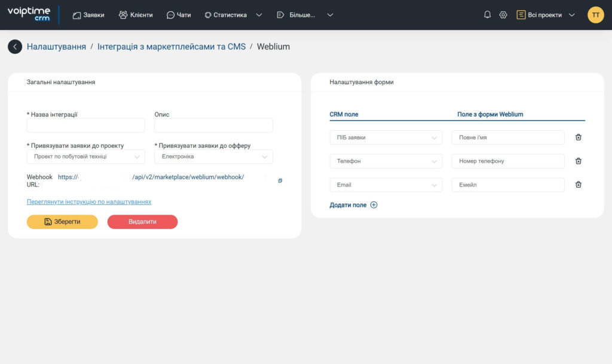This screenshot has height=364, width=612.
Task: Click the red Видалити button
Action: pos(142,222)
